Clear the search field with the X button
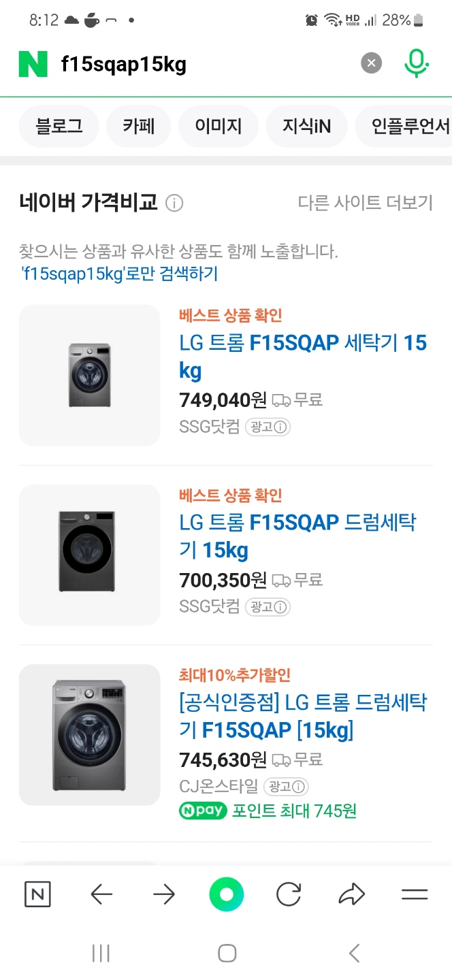This screenshot has width=452, height=980. point(371,63)
